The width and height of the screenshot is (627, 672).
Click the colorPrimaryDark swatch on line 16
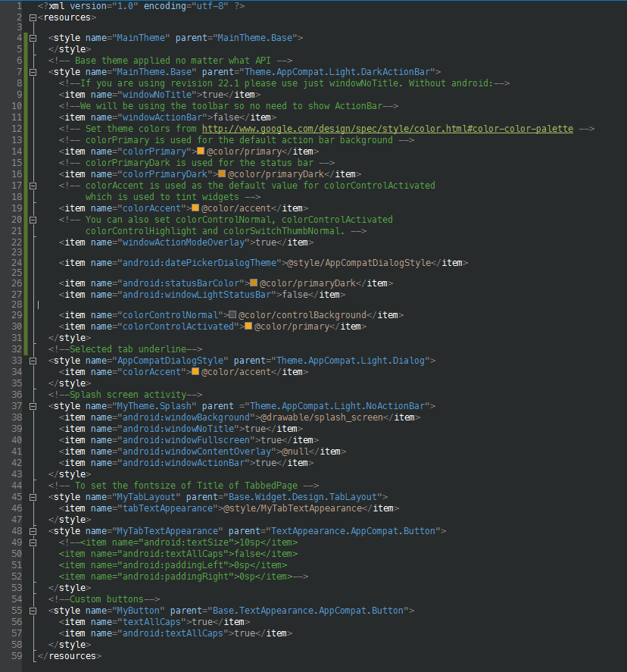click(222, 173)
